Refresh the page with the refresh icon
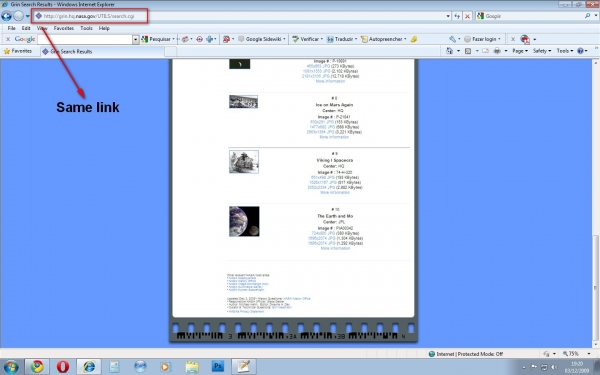The image size is (600, 375). tap(457, 16)
